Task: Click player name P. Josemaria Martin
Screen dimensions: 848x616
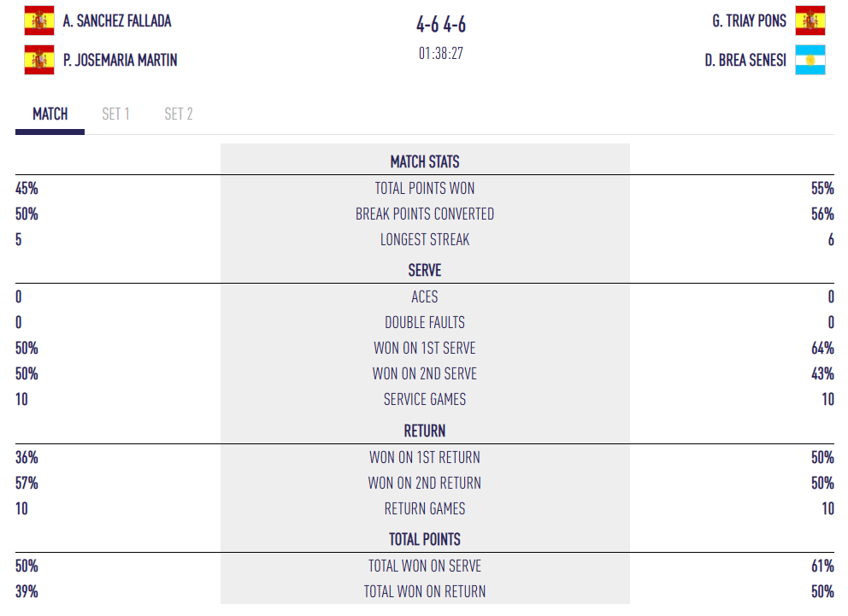Action: (x=121, y=61)
